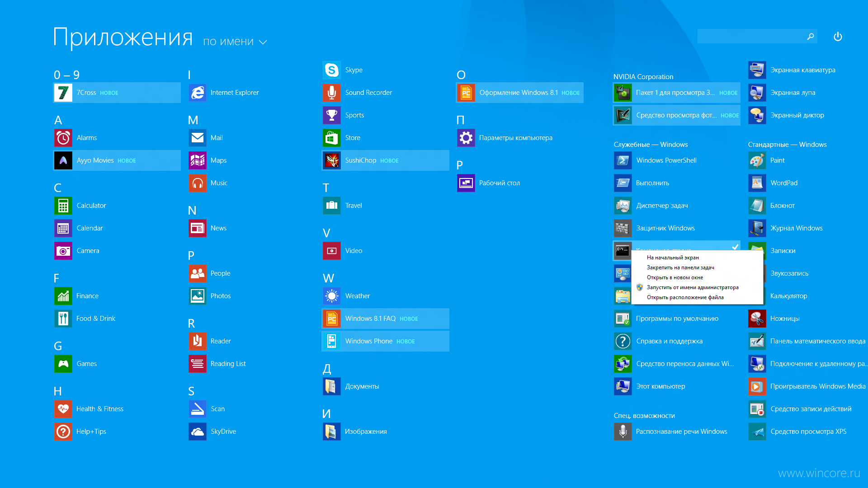Open the 7Cross app icon
868x488 pixels.
tap(63, 93)
